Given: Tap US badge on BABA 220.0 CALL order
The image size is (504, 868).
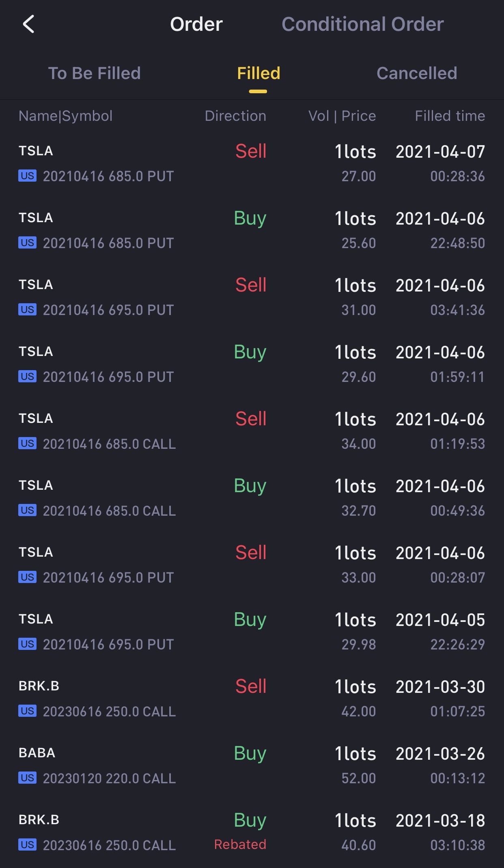Looking at the screenshot, I should tap(27, 778).
